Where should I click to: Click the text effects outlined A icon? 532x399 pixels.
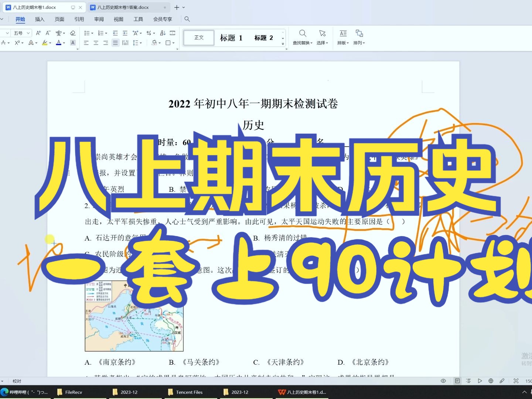click(31, 43)
